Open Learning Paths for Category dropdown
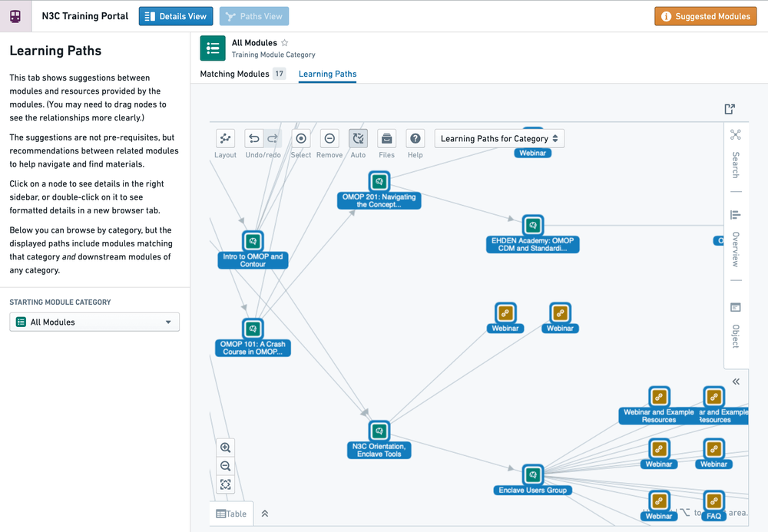 (500, 139)
